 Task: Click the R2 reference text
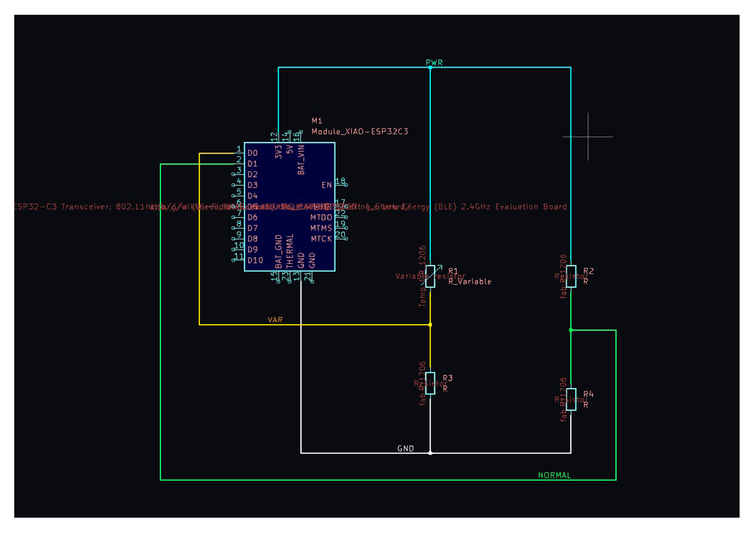pyautogui.click(x=588, y=271)
